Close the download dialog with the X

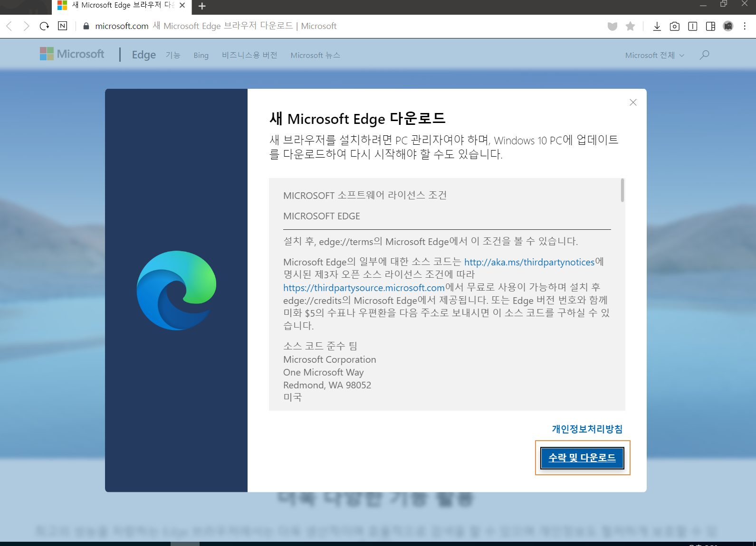tap(633, 103)
